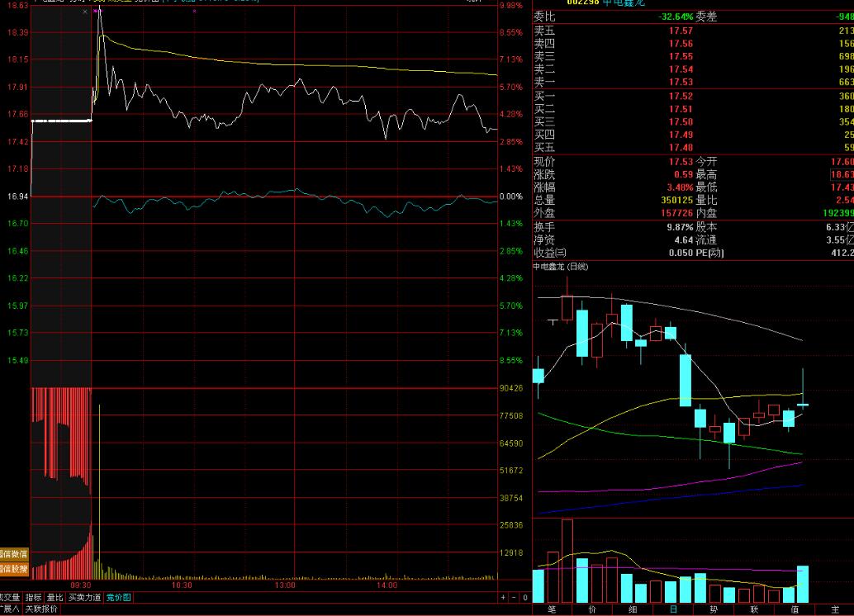Image resolution: width=854 pixels, height=616 pixels.
Task: Click the 买三 price 17.50
Action: pyautogui.click(x=681, y=122)
